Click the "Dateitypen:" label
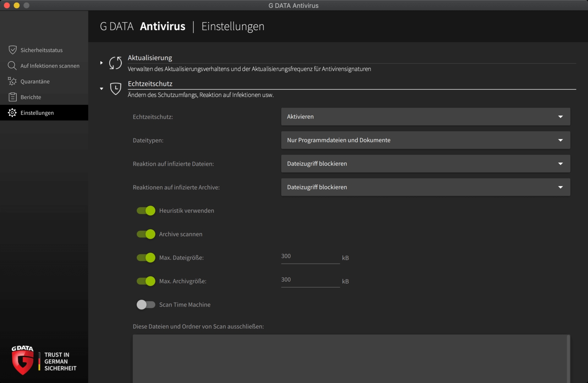The height and width of the screenshot is (383, 588). (x=148, y=140)
